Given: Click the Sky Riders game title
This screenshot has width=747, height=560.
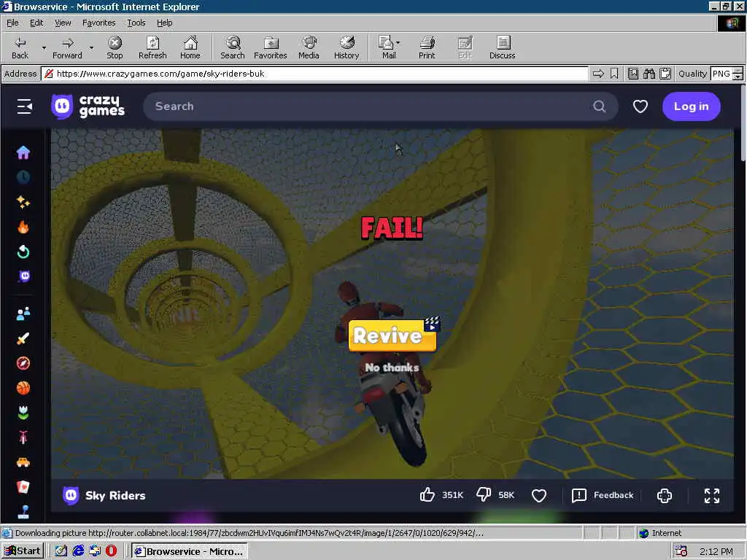Looking at the screenshot, I should click(115, 495).
